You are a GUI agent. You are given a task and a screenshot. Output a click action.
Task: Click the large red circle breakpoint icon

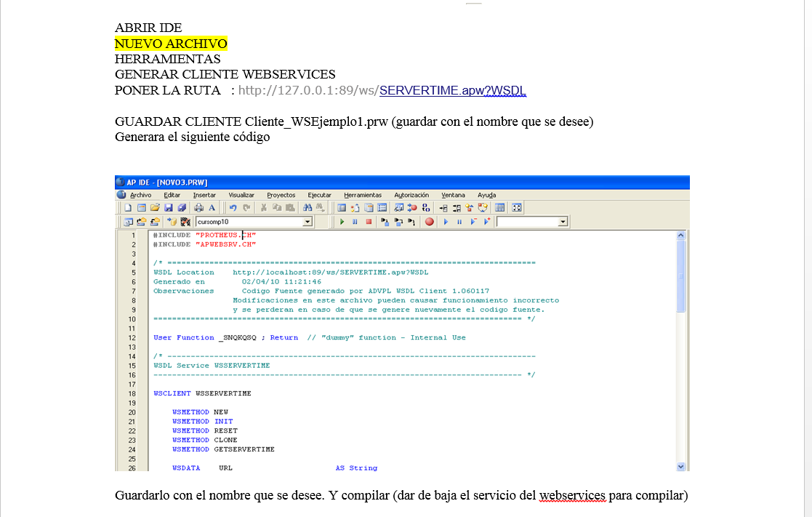pyautogui.click(x=430, y=222)
